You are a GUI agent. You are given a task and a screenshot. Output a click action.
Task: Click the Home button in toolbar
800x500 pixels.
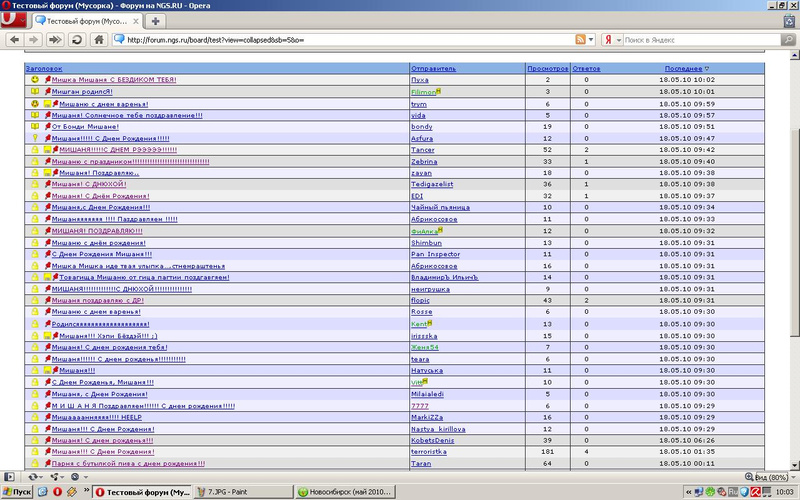click(100, 40)
